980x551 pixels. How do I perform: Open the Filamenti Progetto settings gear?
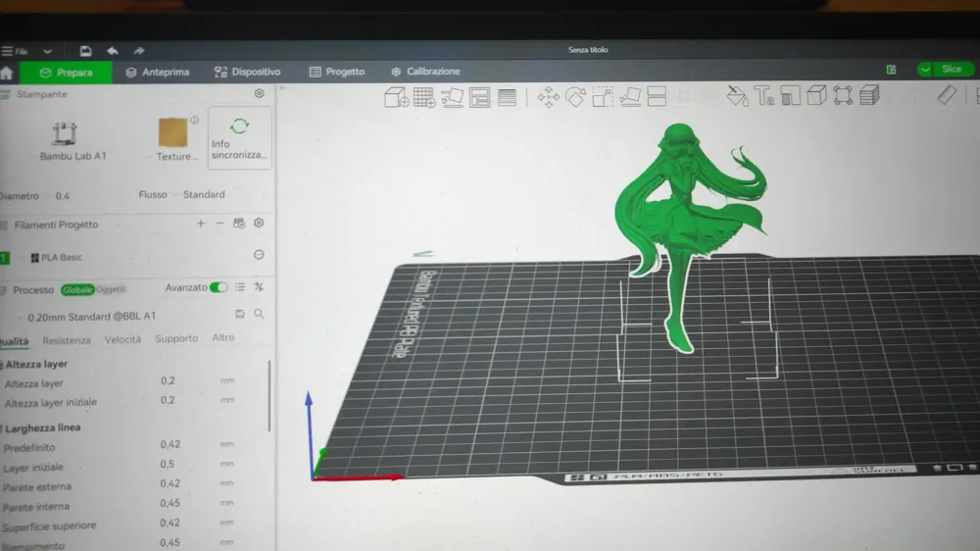[259, 224]
